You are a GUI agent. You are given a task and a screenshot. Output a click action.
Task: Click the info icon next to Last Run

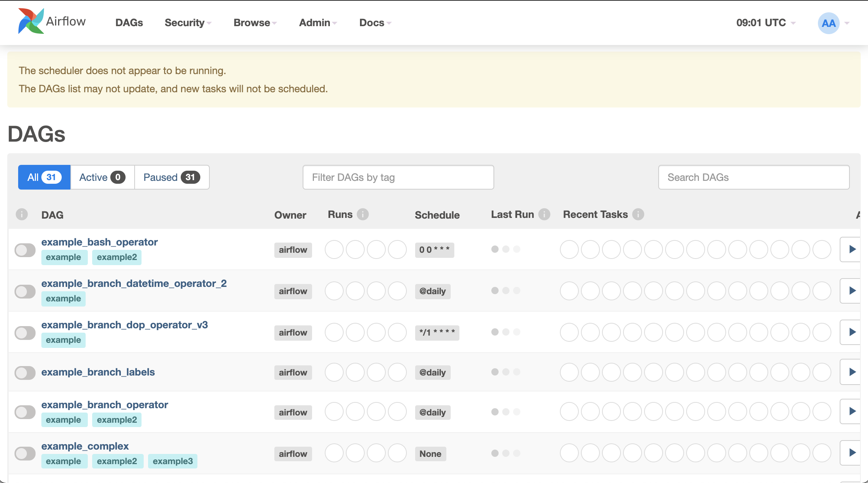[x=544, y=214]
